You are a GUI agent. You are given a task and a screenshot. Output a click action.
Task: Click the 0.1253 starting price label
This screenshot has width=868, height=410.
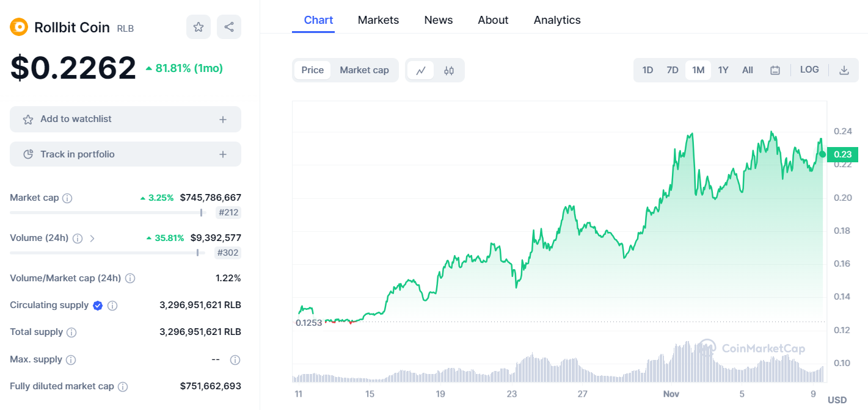308,323
